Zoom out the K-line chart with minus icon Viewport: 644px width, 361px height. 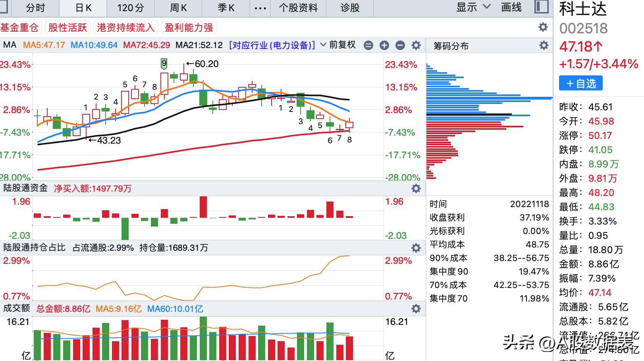point(400,46)
